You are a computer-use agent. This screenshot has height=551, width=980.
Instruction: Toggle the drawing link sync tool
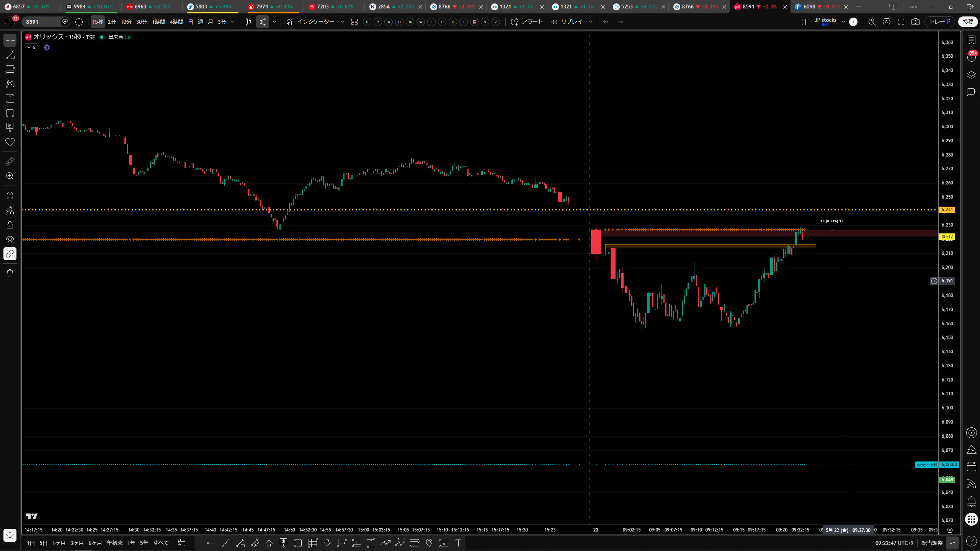tap(10, 254)
